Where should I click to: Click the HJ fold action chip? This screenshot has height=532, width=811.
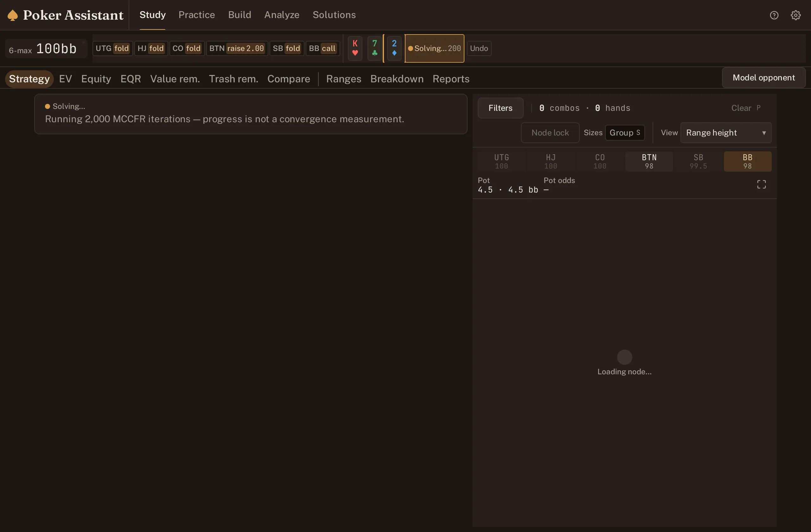click(x=151, y=48)
